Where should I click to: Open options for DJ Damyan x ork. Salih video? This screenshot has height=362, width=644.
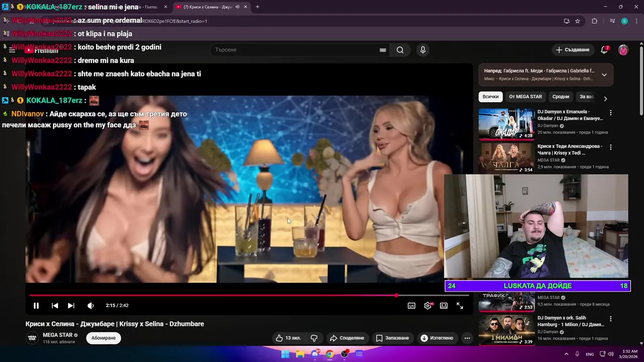611,319
